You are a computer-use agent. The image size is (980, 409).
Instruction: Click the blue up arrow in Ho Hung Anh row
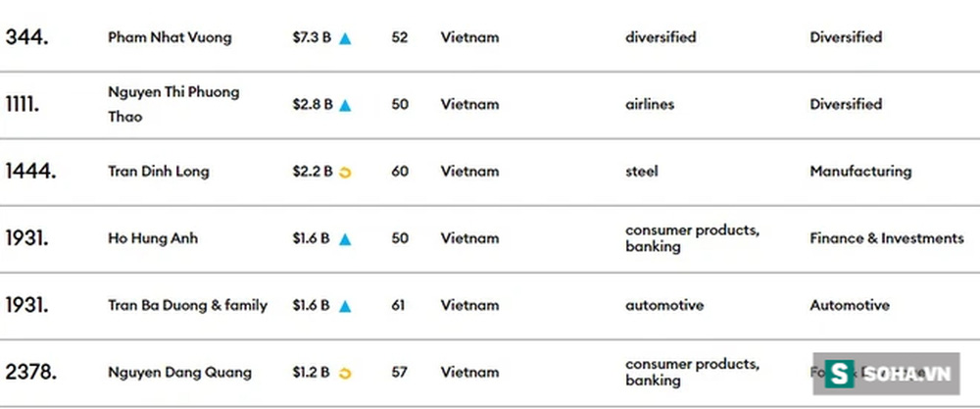click(345, 238)
